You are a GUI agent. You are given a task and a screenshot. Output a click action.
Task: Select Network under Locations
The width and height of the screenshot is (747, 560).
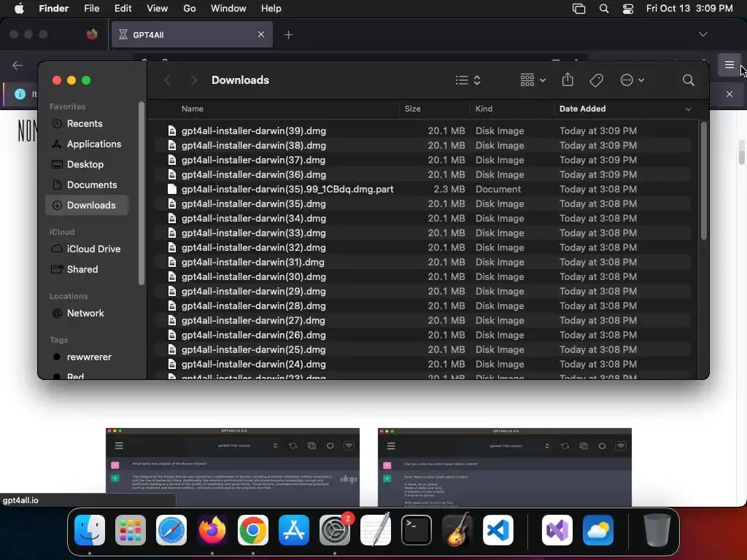point(85,314)
